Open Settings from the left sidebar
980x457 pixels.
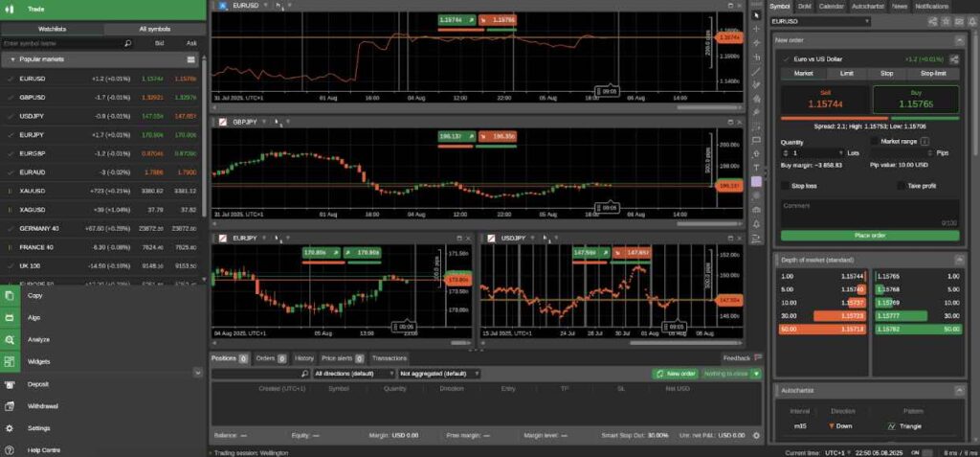[x=38, y=428]
